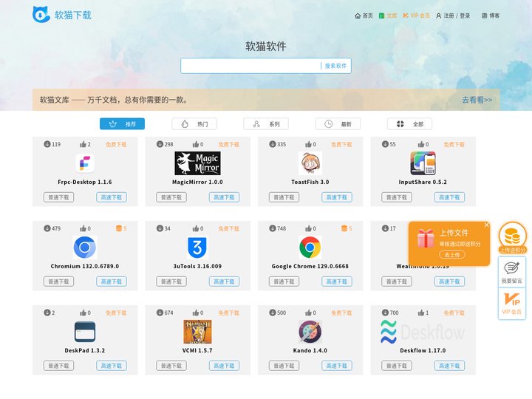The width and height of the screenshot is (532, 399).
Task: Open 博客 in top navigation
Action: (x=491, y=16)
